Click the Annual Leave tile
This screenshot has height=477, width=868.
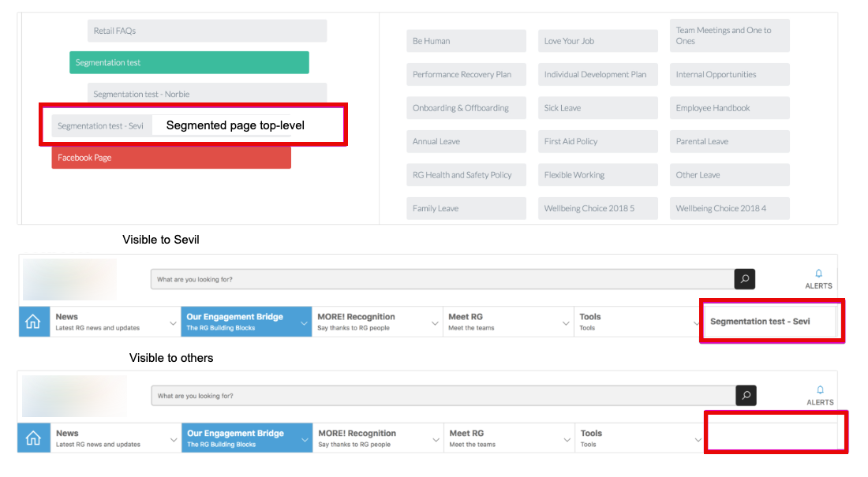[466, 141]
